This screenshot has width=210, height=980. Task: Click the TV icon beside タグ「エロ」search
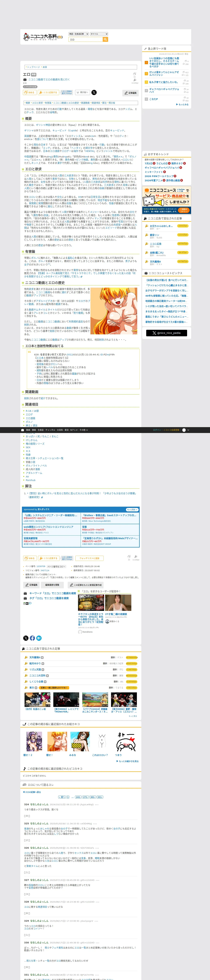click(x=25, y=598)
